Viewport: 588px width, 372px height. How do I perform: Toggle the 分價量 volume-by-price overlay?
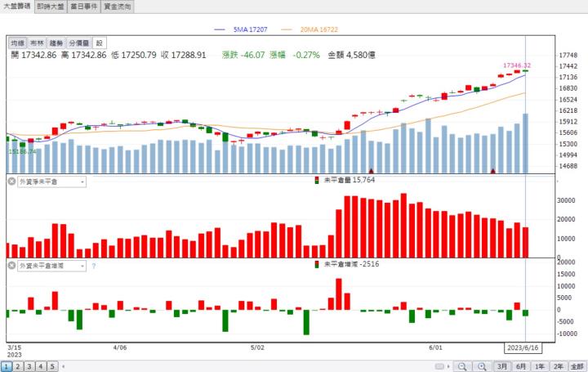click(x=79, y=43)
